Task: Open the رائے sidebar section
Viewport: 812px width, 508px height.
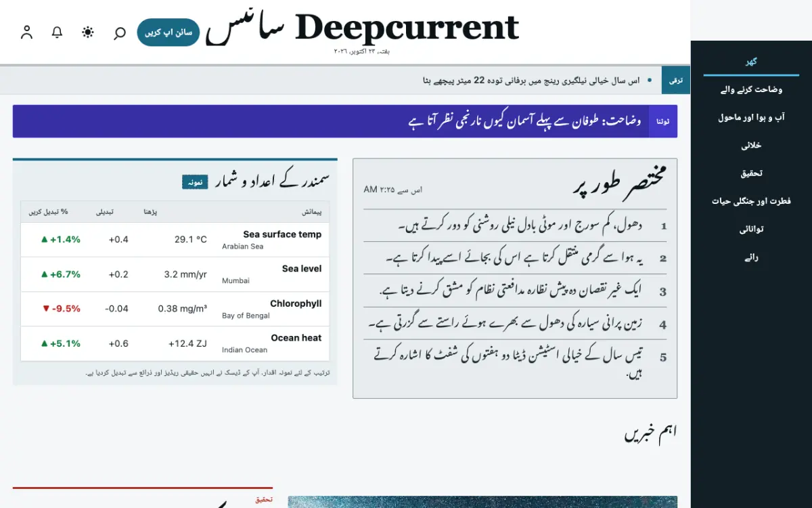Action: click(x=751, y=257)
